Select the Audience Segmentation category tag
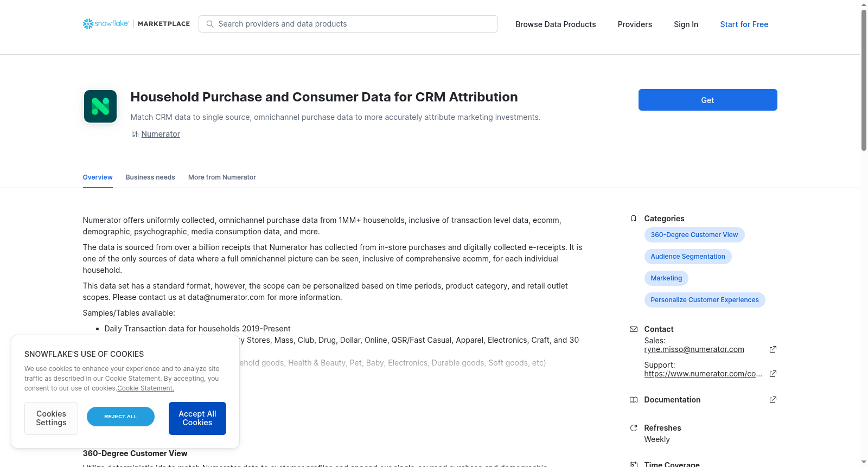 tap(688, 257)
